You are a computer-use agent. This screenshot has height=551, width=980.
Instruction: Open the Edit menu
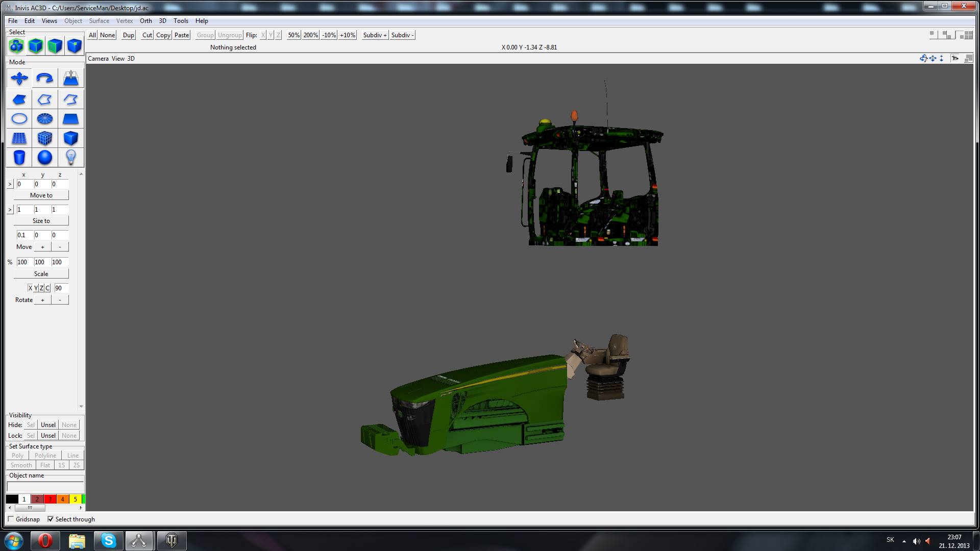click(30, 21)
